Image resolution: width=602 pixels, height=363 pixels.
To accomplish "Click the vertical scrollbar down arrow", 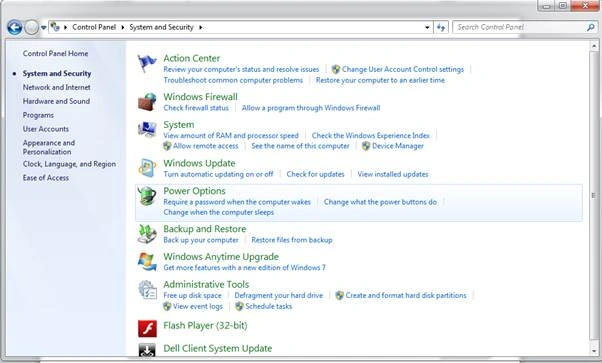I will point(594,351).
